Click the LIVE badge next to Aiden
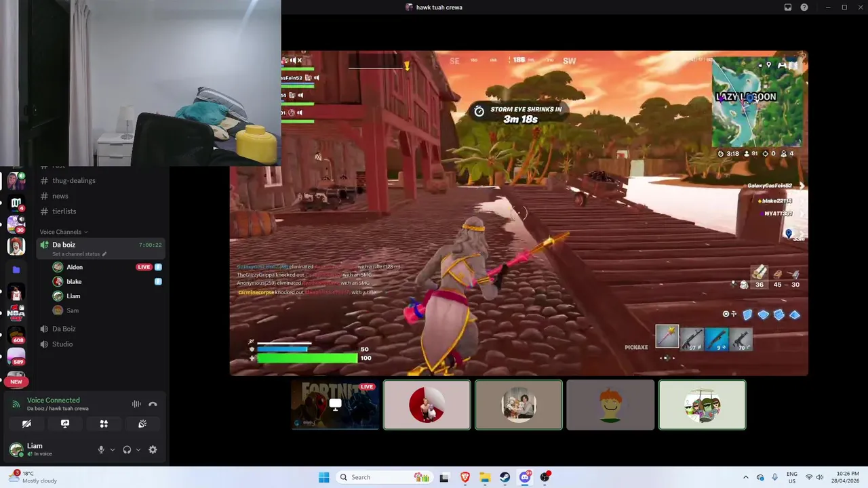 pos(144,267)
